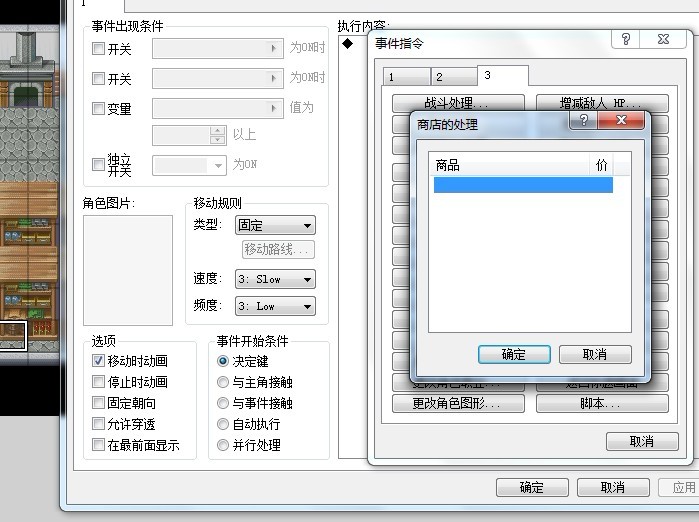The image size is (699, 522).
Task: Confirm 商店的处理 with 确定
Action: pyautogui.click(x=514, y=354)
